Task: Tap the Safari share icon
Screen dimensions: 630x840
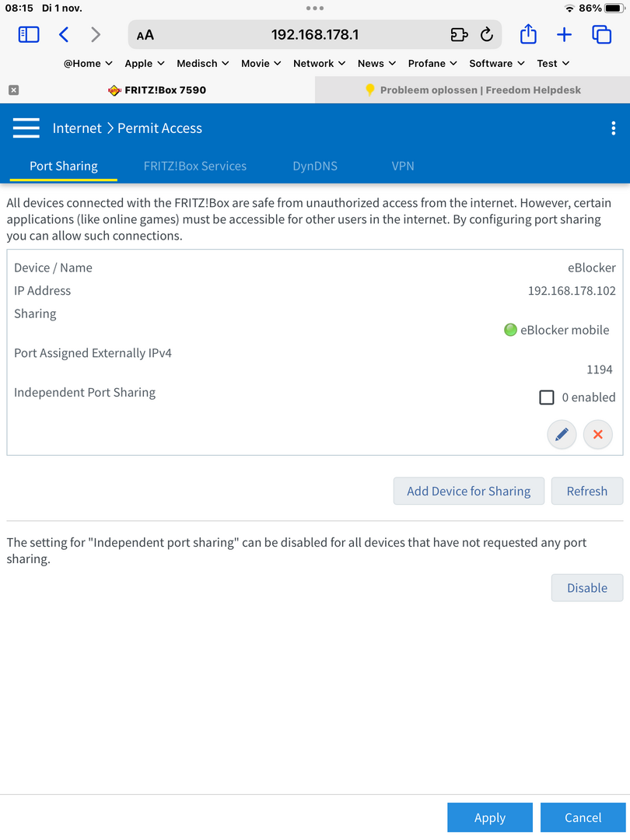Action: click(528, 34)
